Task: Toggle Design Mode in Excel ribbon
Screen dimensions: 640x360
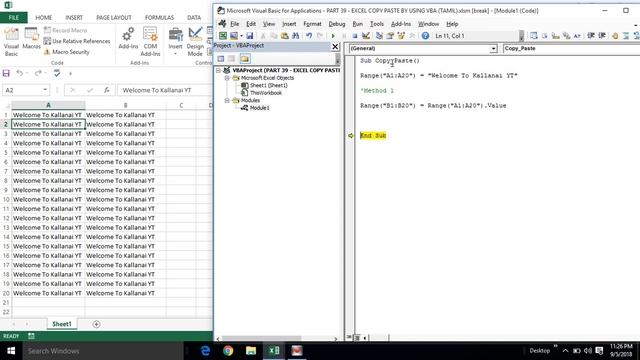Action: [195, 42]
